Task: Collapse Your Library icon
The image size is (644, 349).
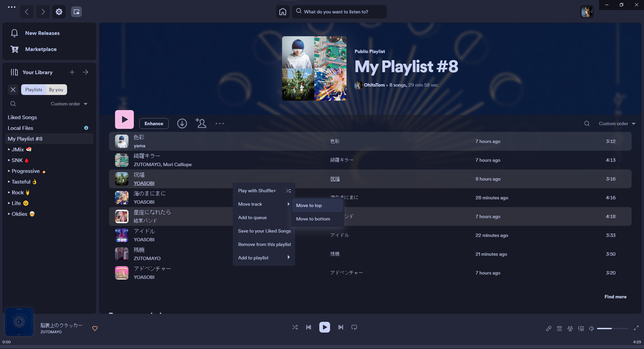Action: click(14, 72)
